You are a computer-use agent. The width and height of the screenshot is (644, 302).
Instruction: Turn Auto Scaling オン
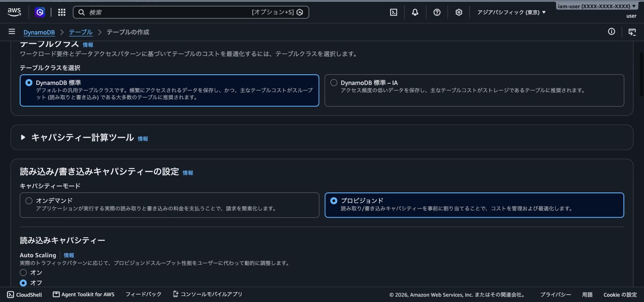click(23, 272)
